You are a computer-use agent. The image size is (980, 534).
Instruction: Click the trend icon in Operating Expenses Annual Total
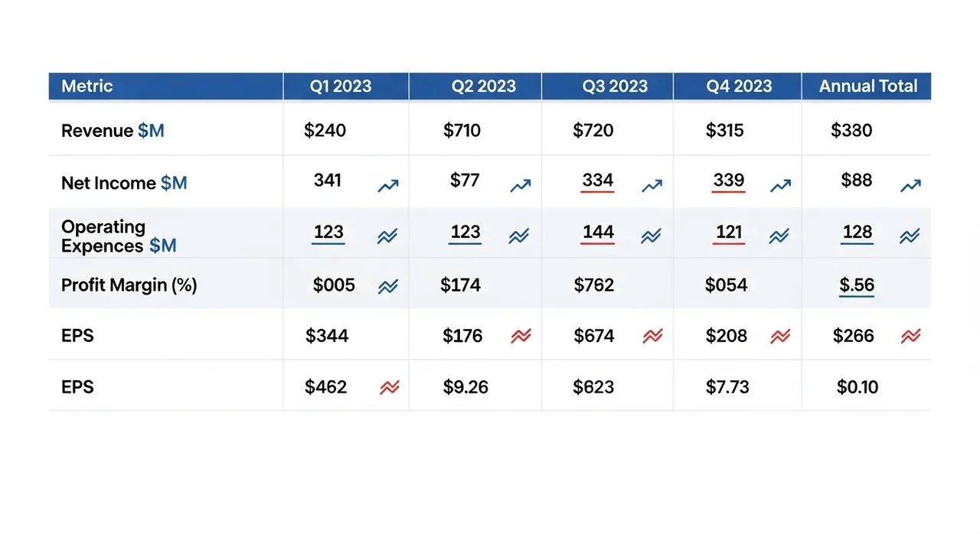coord(910,236)
